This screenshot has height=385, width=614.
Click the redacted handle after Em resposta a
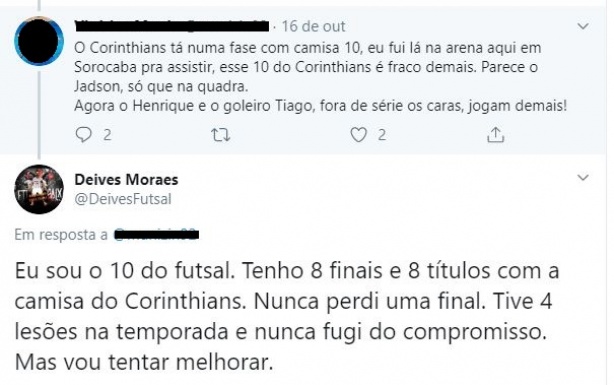(x=156, y=234)
